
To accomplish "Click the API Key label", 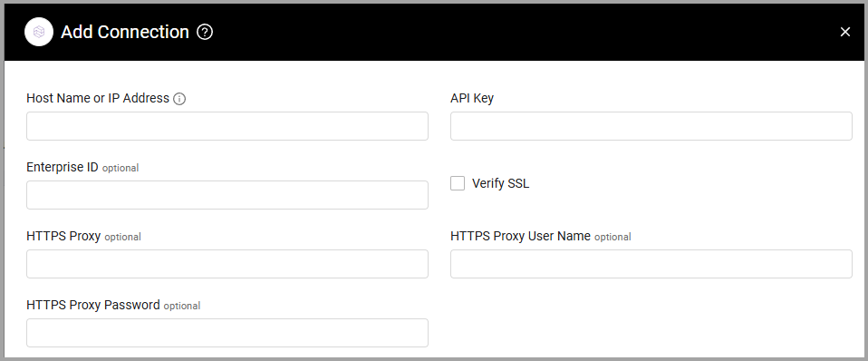I will pos(472,98).
